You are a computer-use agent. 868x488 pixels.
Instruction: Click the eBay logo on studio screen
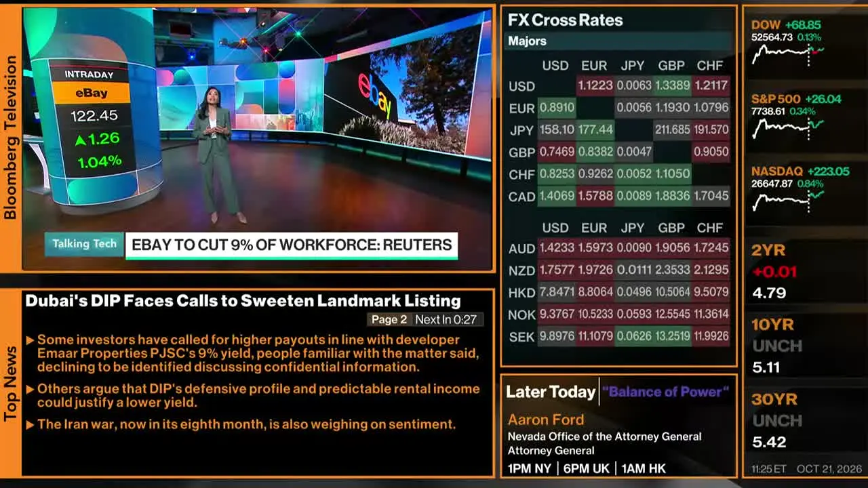tap(375, 96)
